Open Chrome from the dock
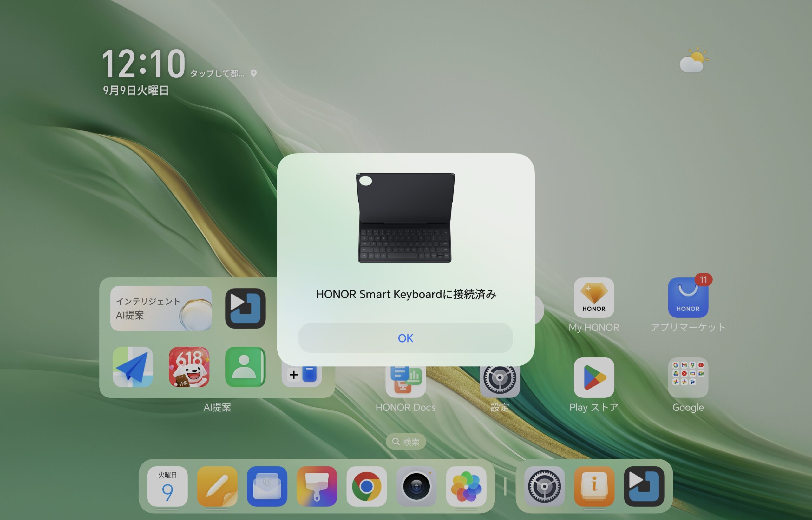The image size is (812, 520). click(x=366, y=486)
